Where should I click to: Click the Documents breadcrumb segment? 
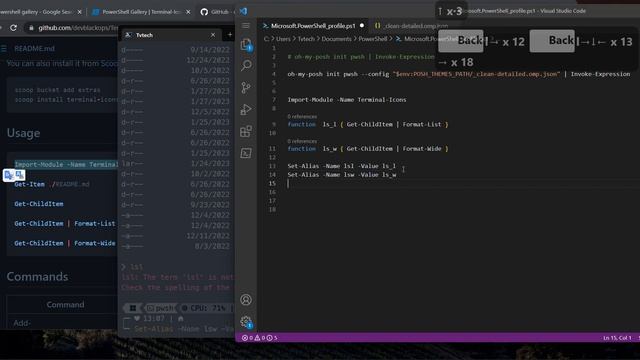pyautogui.click(x=336, y=39)
